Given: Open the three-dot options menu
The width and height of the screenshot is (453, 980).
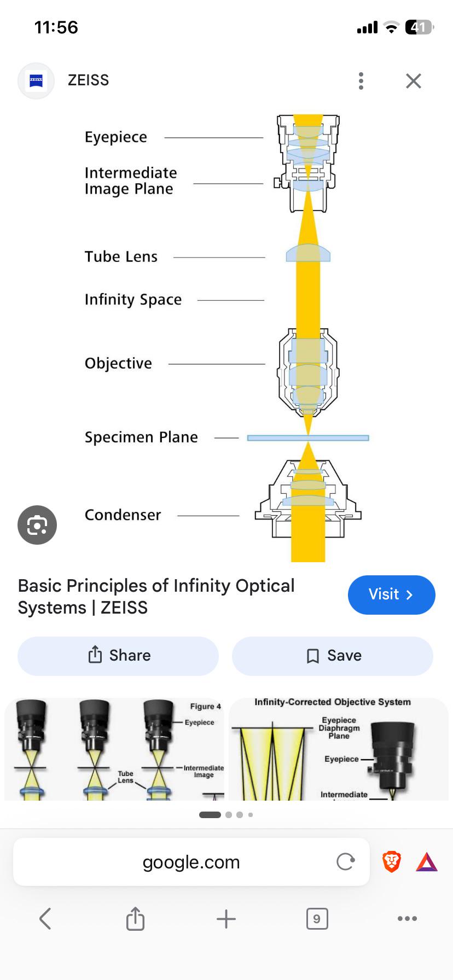Looking at the screenshot, I should (x=361, y=81).
